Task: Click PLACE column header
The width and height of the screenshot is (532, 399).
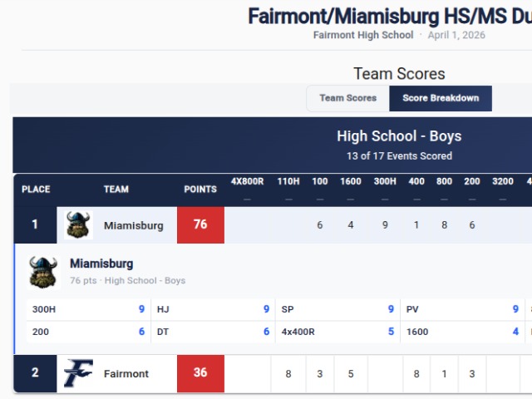Action: 36,190
